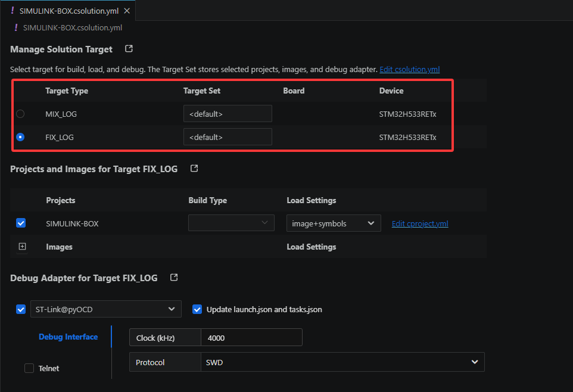This screenshot has width=573, height=392.
Task: Uncheck the SIMULINK-BOX project checkbox
Action: [x=21, y=223]
